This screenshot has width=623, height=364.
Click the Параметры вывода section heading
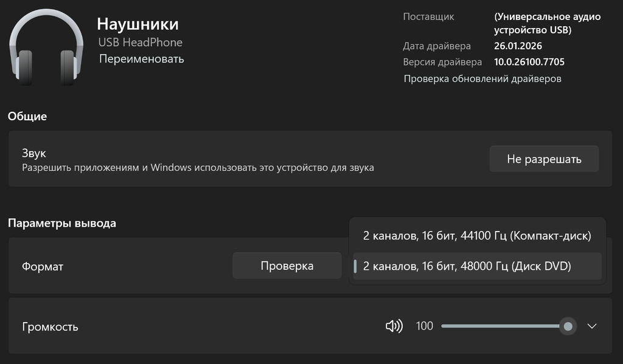tap(62, 223)
